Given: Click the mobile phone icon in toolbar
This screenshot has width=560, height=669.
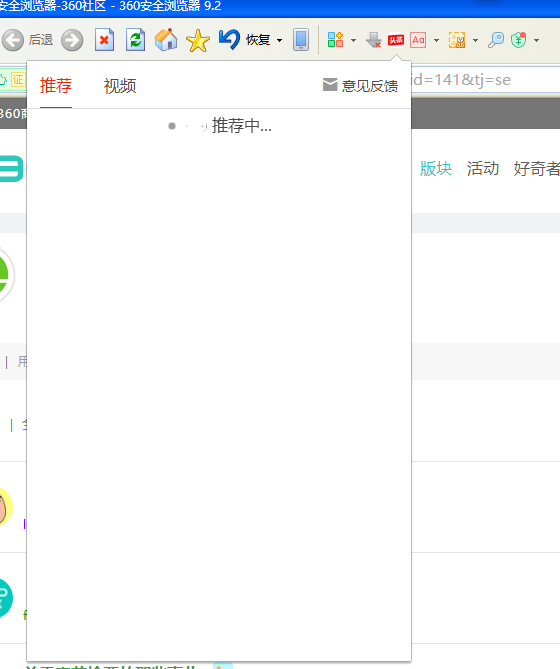Looking at the screenshot, I should coord(301,40).
